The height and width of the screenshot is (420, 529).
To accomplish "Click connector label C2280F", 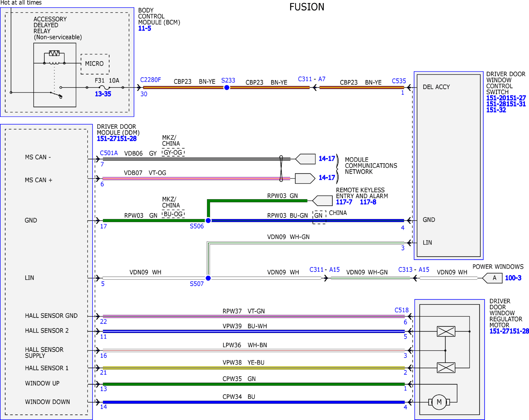I will point(151,80).
